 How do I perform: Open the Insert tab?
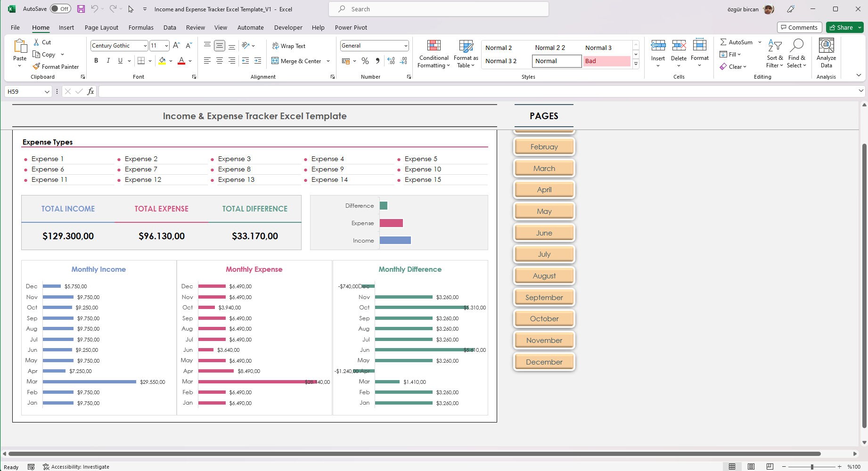[x=66, y=27]
